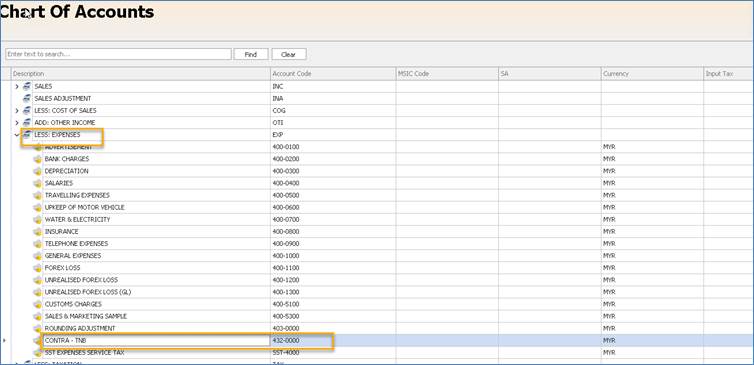
Task: Select the TRAVELLING EXPENSES account
Action: 77,195
